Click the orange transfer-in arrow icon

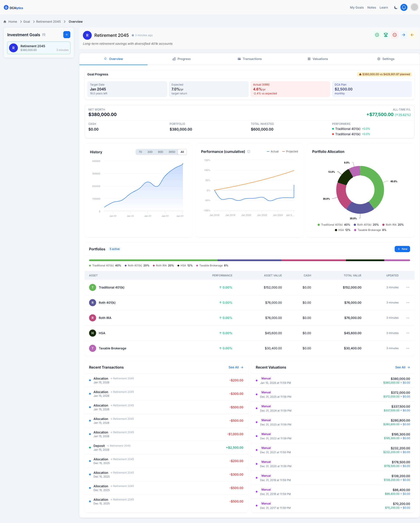[412, 35]
